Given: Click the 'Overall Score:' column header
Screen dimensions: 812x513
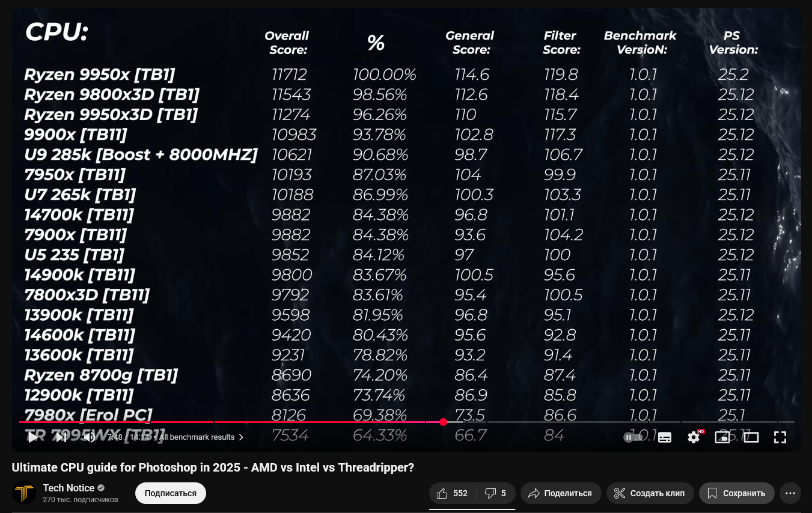Looking at the screenshot, I should click(x=287, y=43).
